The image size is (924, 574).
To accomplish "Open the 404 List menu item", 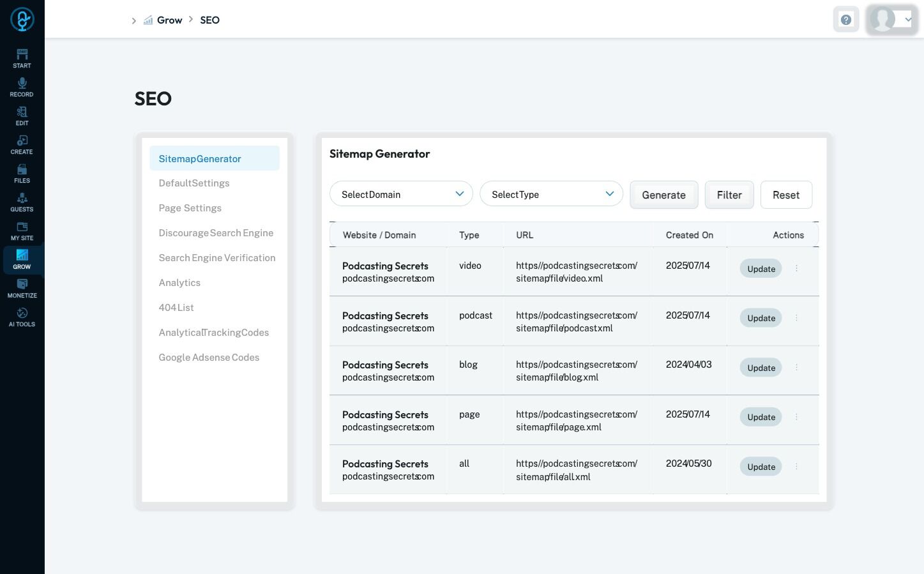I will (176, 308).
